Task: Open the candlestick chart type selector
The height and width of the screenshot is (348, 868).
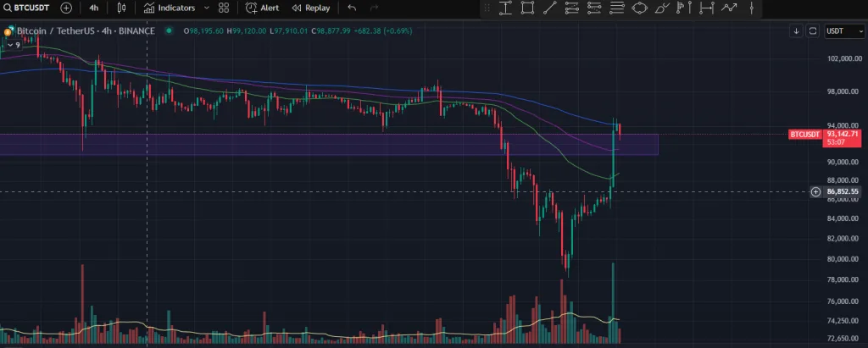Action: point(121,8)
